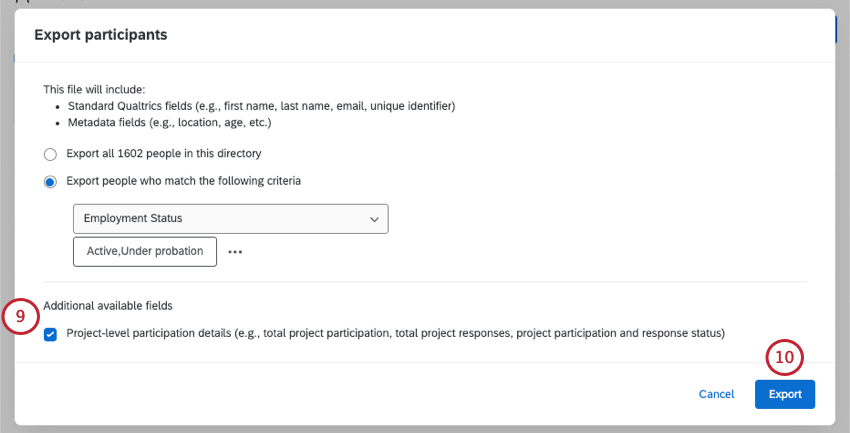Click the red step 9 annotation circle

20,317
